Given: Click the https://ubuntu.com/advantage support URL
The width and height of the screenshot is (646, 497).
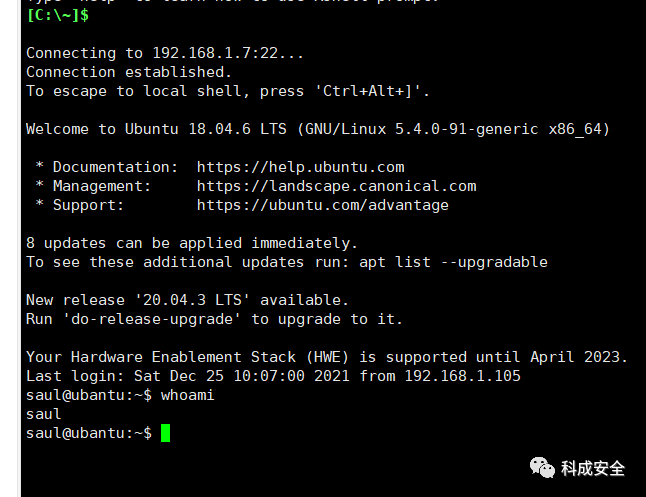Looking at the screenshot, I should coord(323,205).
